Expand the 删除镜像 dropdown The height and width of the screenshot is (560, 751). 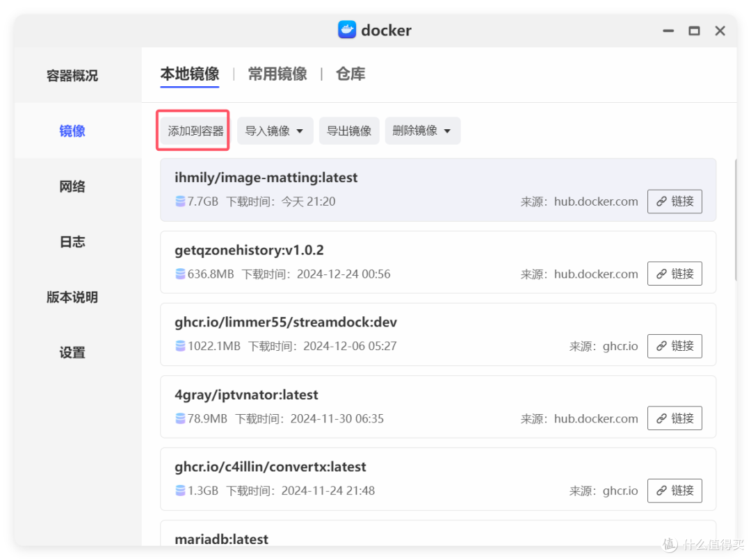423,131
